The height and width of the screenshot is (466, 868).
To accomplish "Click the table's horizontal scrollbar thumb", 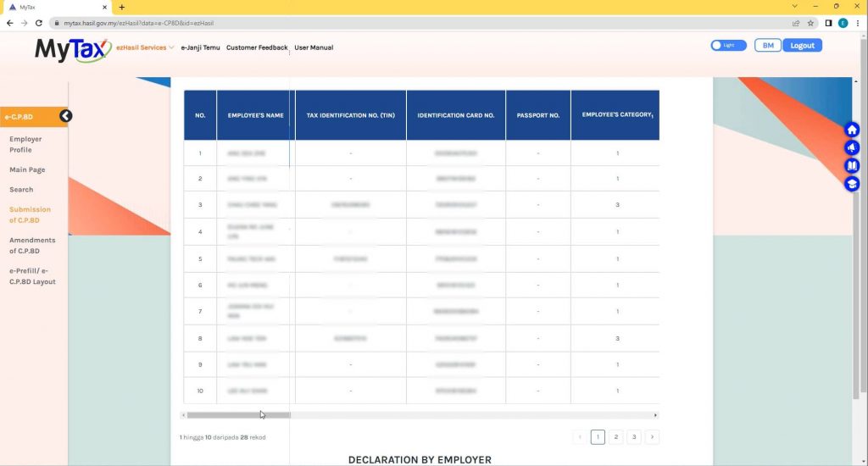I will 238,415.
